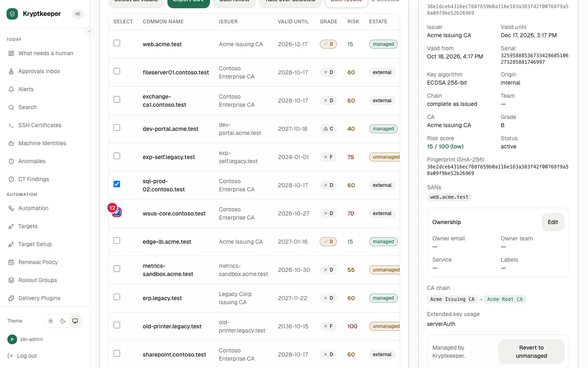Screen dimensions: 588x368
Task: Click the Targets icon in sidebar
Action: [x=11, y=226]
